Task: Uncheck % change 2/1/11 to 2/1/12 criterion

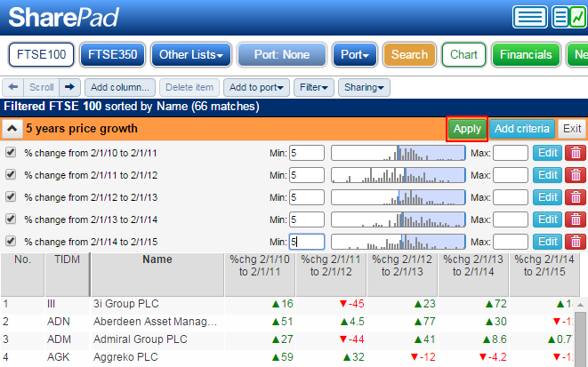Action: 11,174
